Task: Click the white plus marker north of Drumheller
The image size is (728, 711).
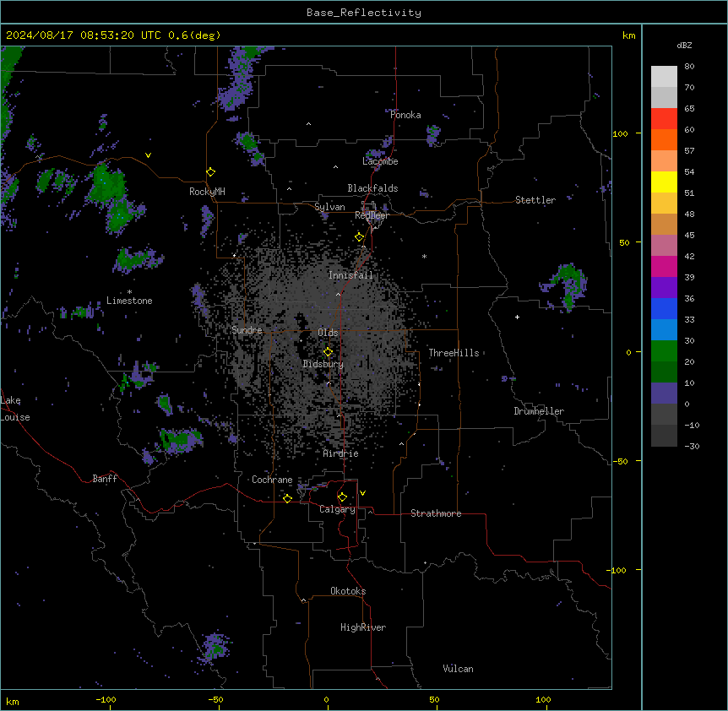Action: pyautogui.click(x=517, y=317)
